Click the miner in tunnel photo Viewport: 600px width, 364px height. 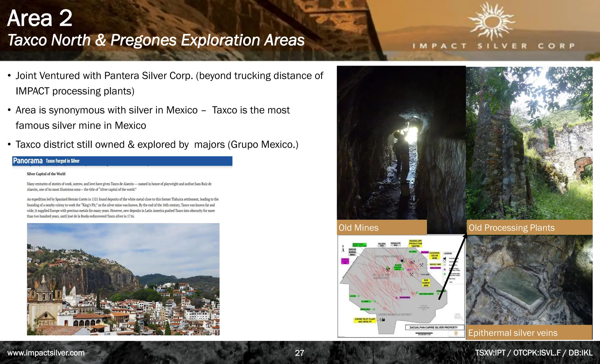coord(401,146)
